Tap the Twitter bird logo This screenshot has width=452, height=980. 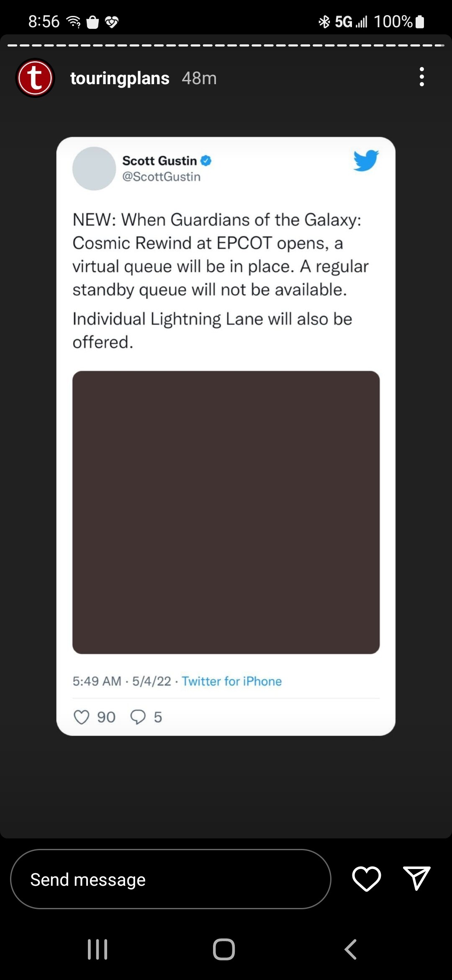366,160
